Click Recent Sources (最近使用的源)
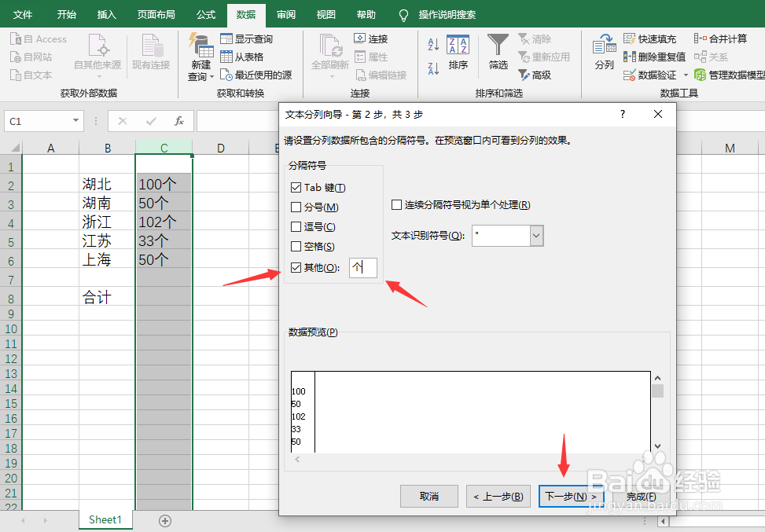Viewport: 765px width, 532px height. (x=256, y=75)
